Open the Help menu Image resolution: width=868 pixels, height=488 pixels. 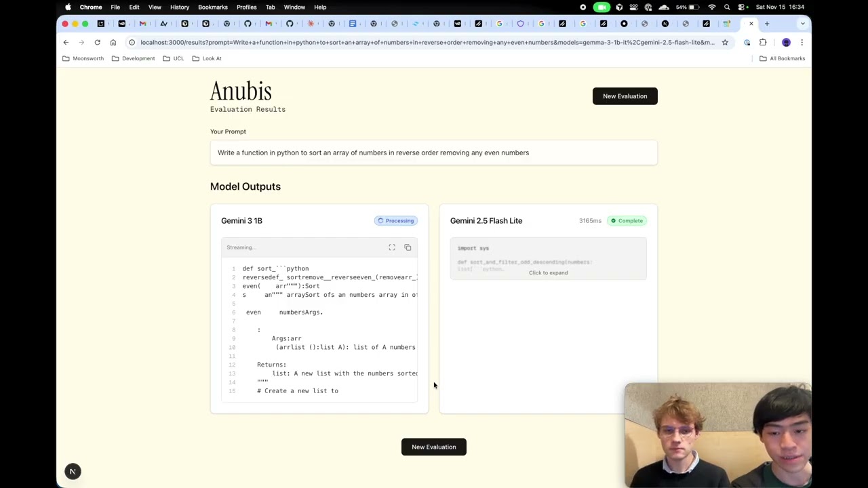[x=320, y=7]
